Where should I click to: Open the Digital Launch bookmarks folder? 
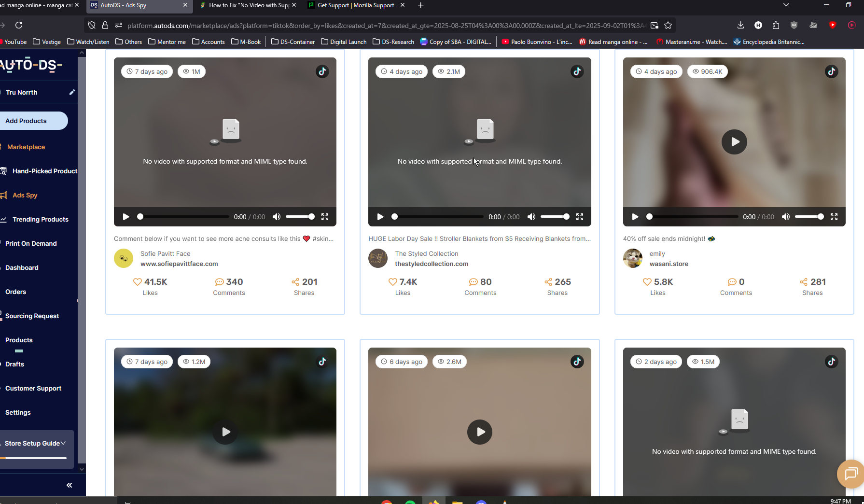tap(344, 42)
